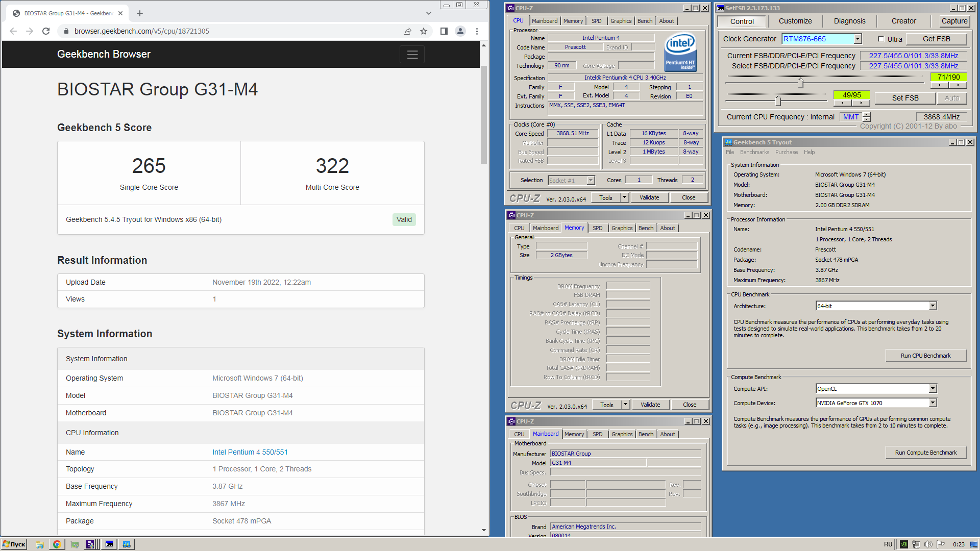
Task: Click Run Compute Benchmark button
Action: 925,453
